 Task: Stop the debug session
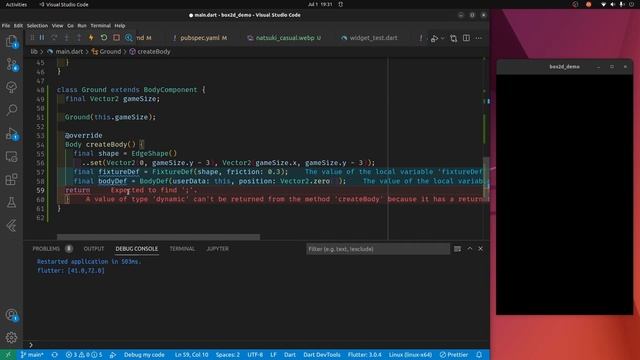pyautogui.click(x=116, y=38)
